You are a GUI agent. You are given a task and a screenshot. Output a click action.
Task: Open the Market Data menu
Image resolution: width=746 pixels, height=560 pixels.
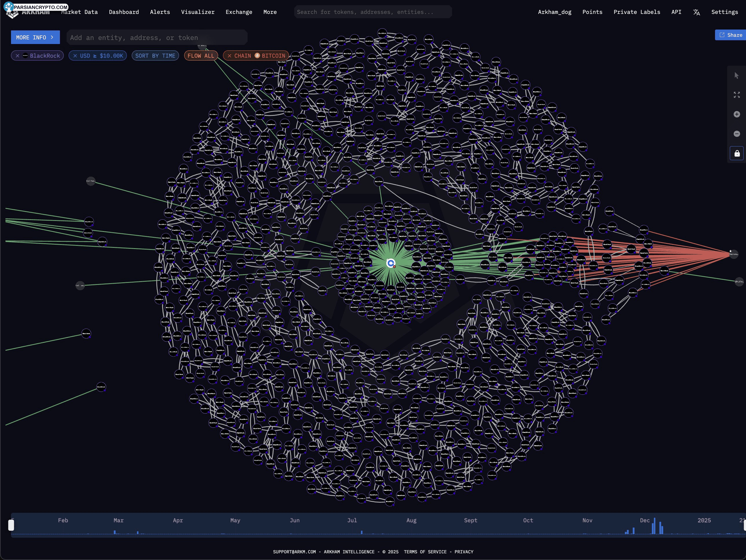[x=81, y=12]
